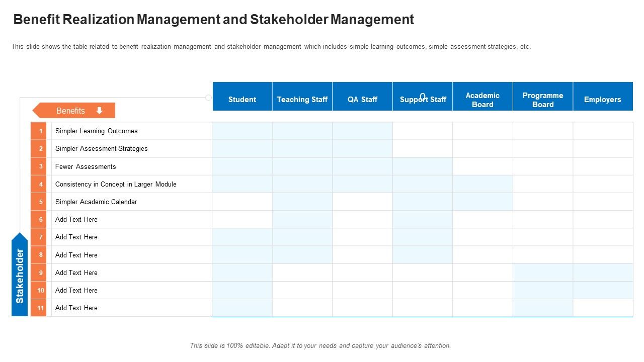644x362 pixels.
Task: Select the Employers column header
Action: [x=603, y=96]
